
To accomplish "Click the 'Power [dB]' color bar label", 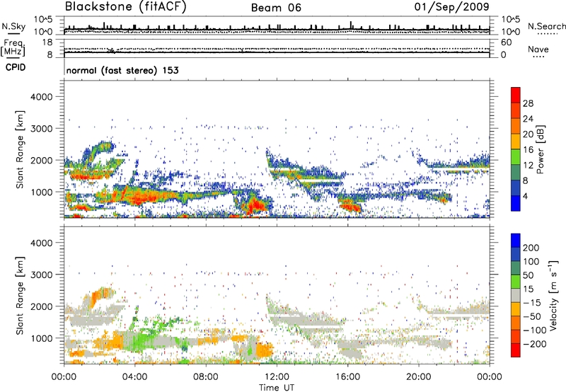I will tap(540, 149).
